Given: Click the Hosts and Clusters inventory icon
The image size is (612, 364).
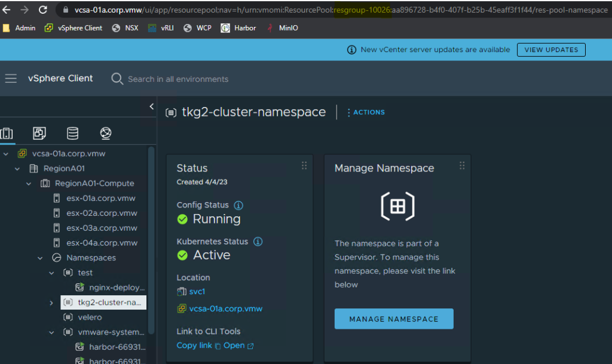Looking at the screenshot, I should (x=8, y=133).
